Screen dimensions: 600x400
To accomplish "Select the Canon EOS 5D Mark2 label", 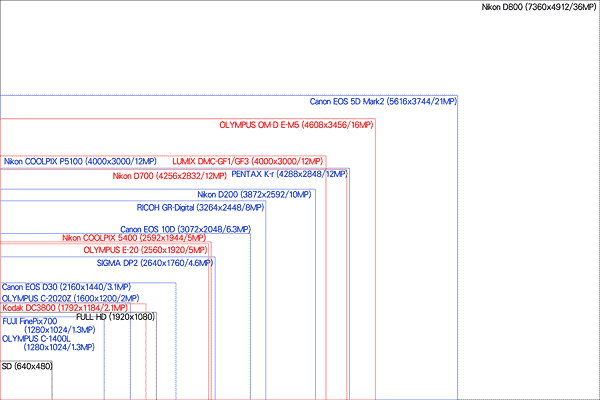I will (383, 101).
